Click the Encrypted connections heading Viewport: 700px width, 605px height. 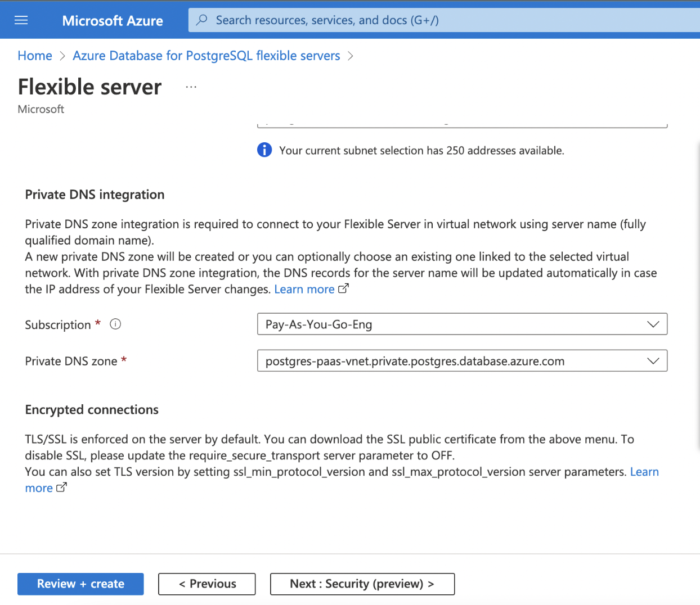pyautogui.click(x=92, y=410)
